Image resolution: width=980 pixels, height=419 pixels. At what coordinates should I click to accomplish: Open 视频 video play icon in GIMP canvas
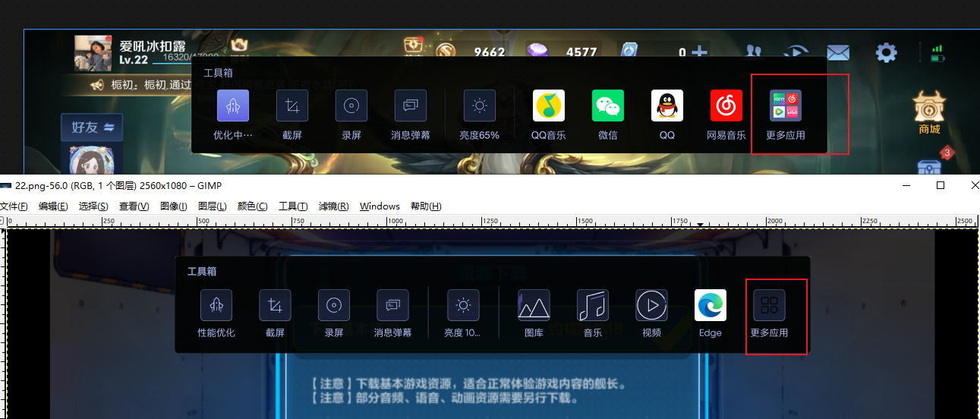(652, 305)
